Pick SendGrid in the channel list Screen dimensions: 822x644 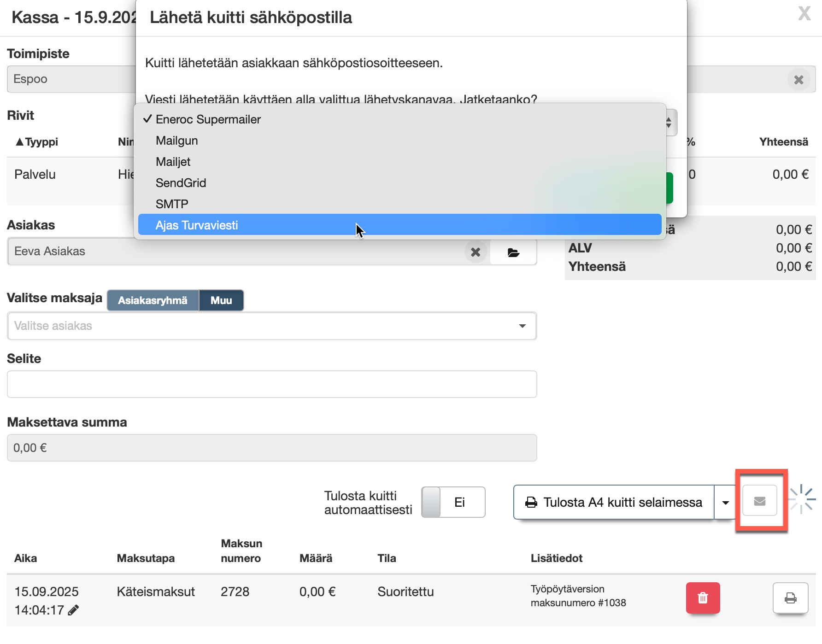point(181,183)
